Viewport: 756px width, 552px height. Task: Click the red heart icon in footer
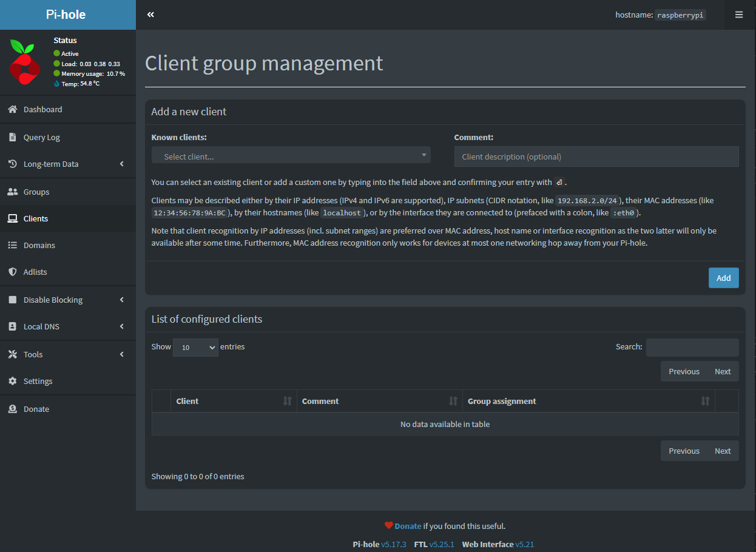(x=389, y=526)
